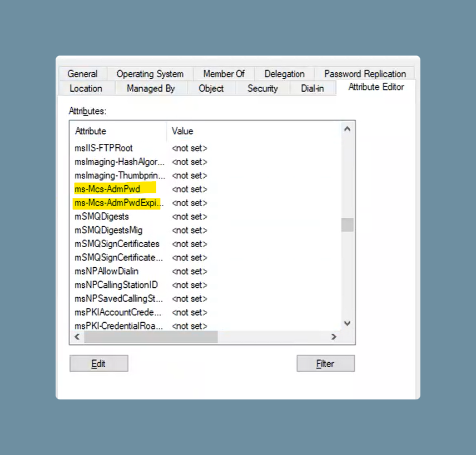Switch to the Location tab

(x=86, y=88)
